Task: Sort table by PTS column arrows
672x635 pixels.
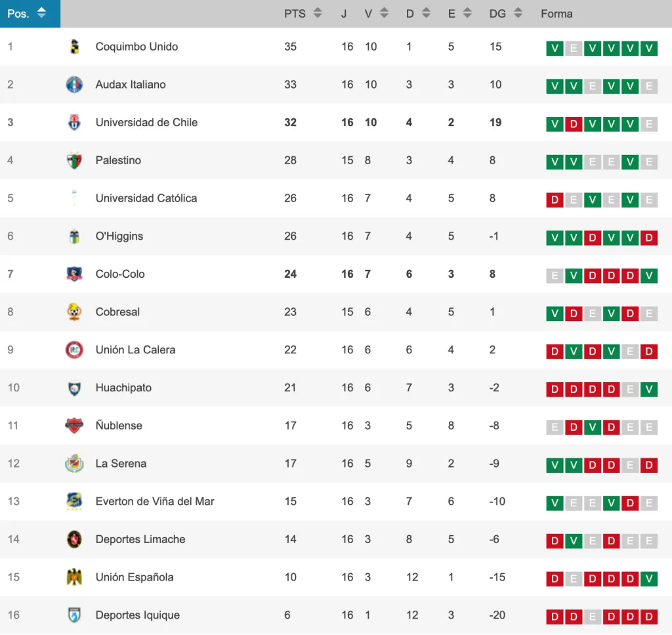Action: tap(318, 13)
